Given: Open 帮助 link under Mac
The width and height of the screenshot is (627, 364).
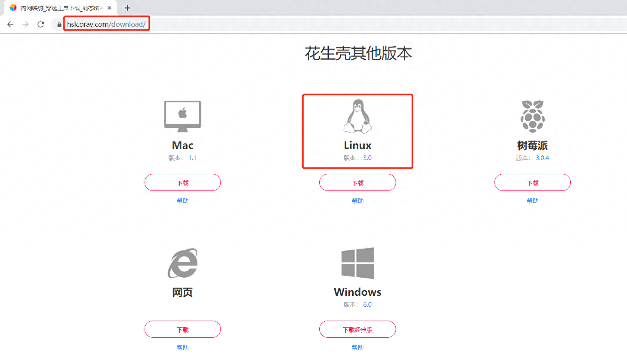Looking at the screenshot, I should pyautogui.click(x=183, y=201).
